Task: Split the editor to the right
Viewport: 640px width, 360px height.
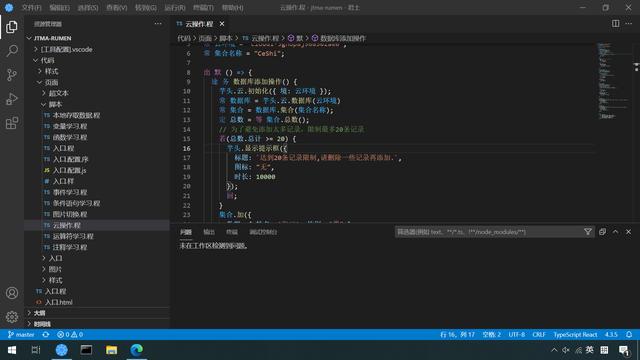Action: 616,24
